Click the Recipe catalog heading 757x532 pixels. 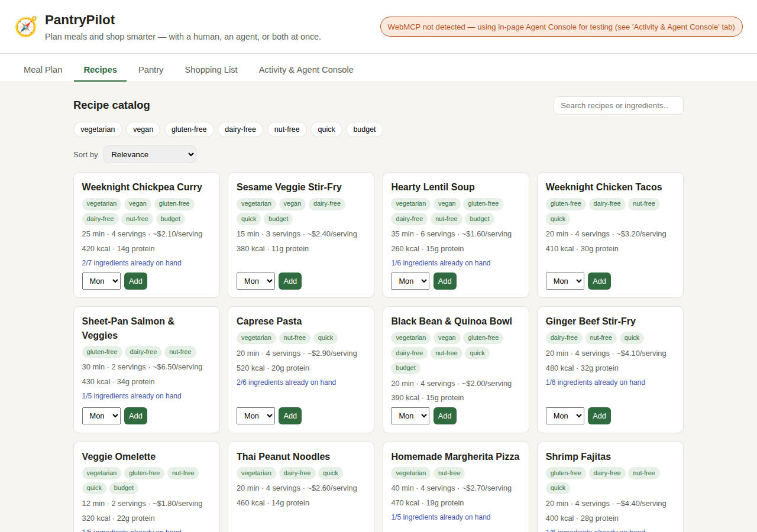click(112, 105)
